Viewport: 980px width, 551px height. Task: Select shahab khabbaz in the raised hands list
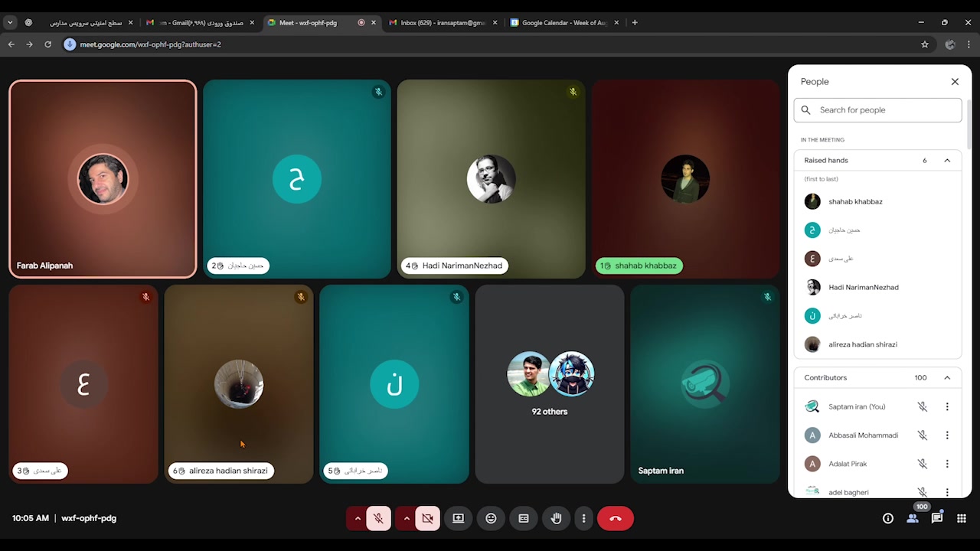877,201
